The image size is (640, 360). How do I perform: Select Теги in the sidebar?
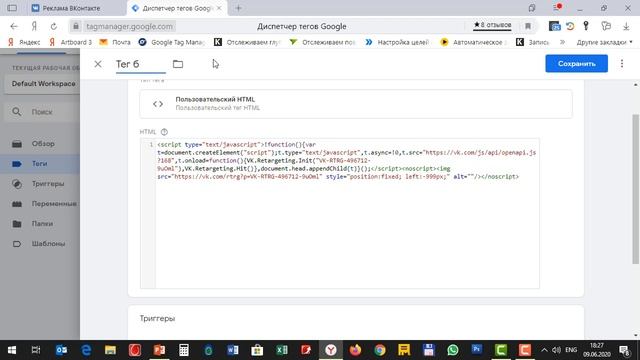[x=40, y=164]
